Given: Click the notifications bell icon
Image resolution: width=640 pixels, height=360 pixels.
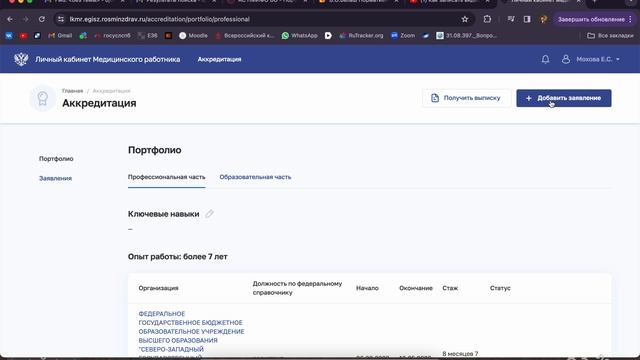Looking at the screenshot, I should tap(545, 60).
